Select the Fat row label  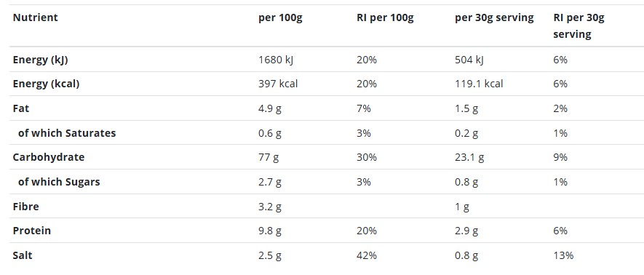pyautogui.click(x=21, y=108)
